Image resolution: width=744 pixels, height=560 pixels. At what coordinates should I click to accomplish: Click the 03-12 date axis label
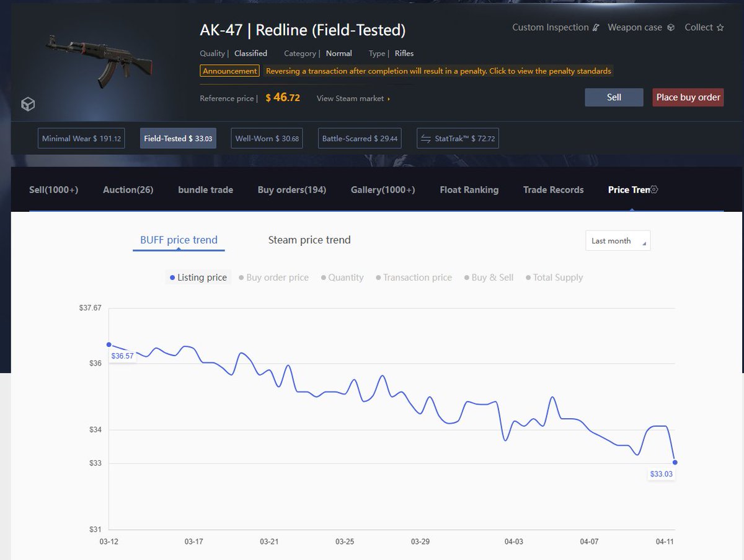108,541
